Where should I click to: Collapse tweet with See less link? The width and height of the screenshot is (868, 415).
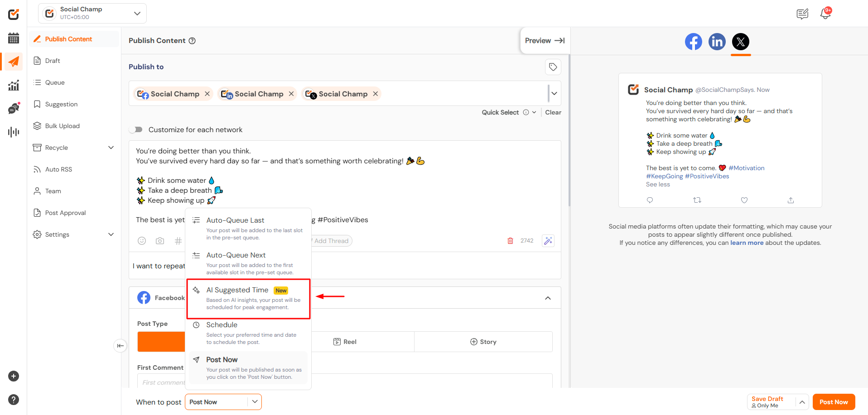pos(658,185)
